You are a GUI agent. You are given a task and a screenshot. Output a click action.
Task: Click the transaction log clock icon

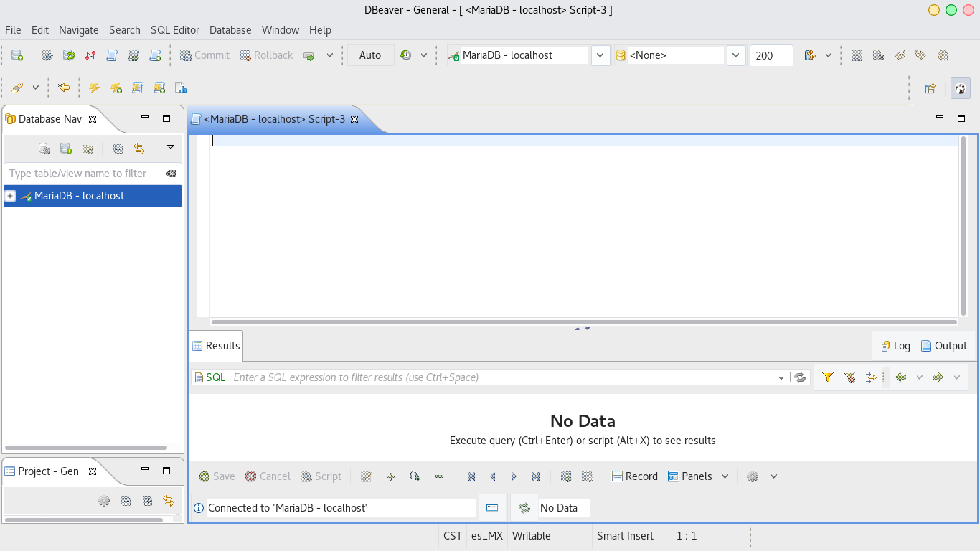tap(406, 55)
